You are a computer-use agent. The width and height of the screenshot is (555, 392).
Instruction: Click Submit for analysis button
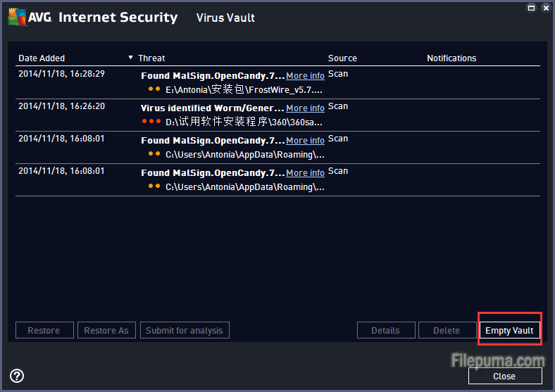point(185,330)
